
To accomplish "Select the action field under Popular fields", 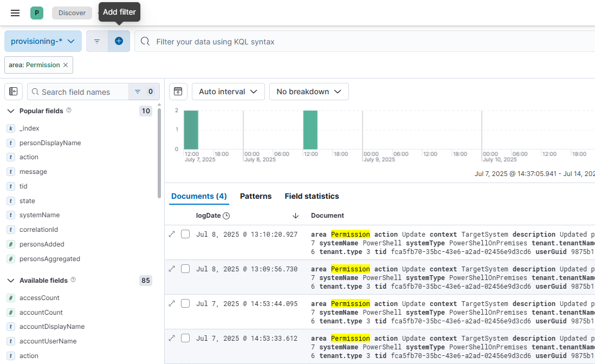I will tap(29, 157).
